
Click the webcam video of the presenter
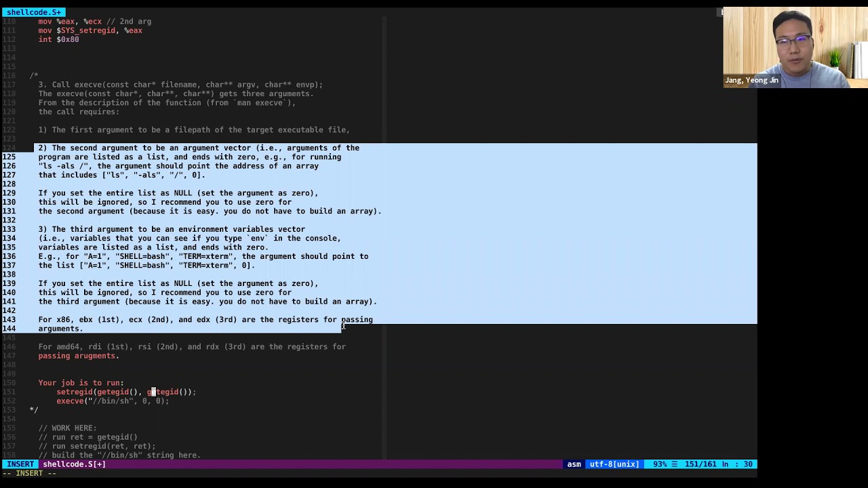click(795, 47)
